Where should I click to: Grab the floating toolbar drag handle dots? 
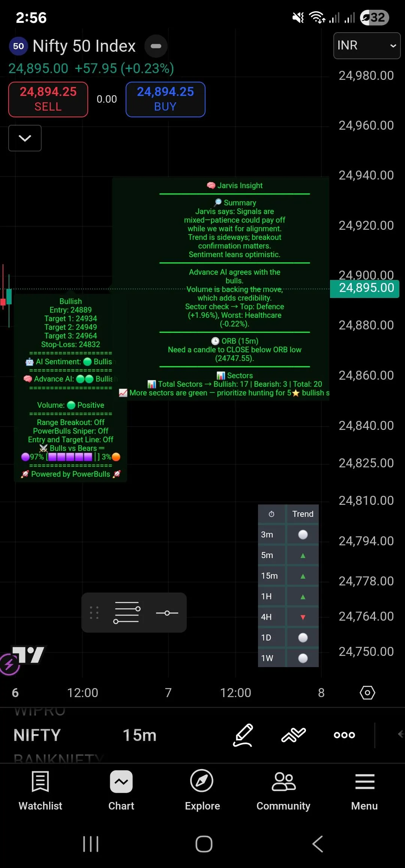coord(94,612)
